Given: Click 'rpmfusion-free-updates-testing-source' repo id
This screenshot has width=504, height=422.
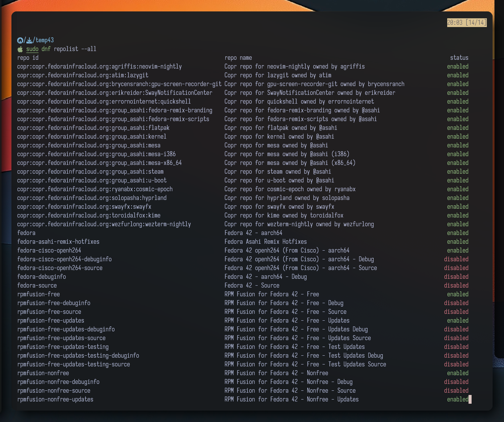Looking at the screenshot, I should tap(74, 364).
